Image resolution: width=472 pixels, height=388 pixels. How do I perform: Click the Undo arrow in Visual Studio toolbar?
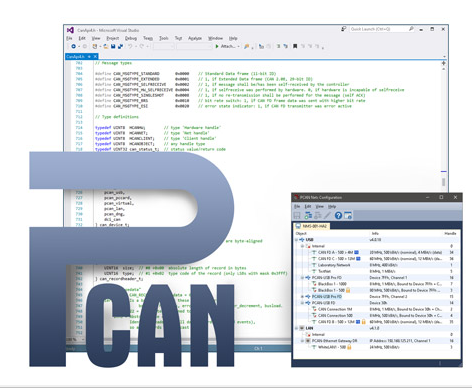(130, 46)
